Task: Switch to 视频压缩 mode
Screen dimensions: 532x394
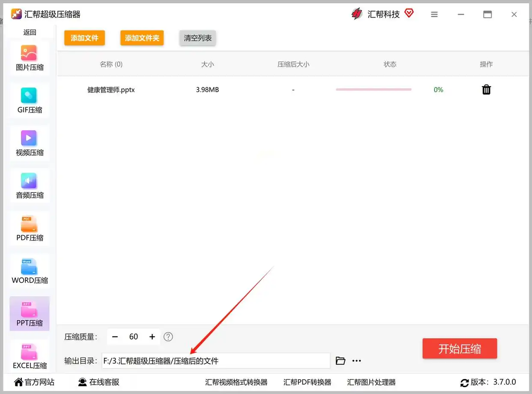Action: click(29, 143)
